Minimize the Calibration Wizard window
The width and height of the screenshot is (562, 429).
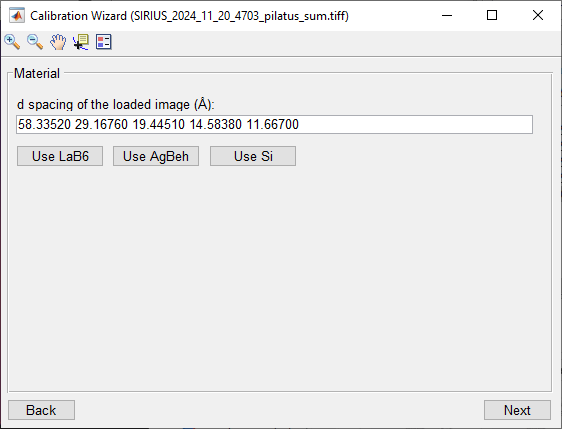[447, 15]
